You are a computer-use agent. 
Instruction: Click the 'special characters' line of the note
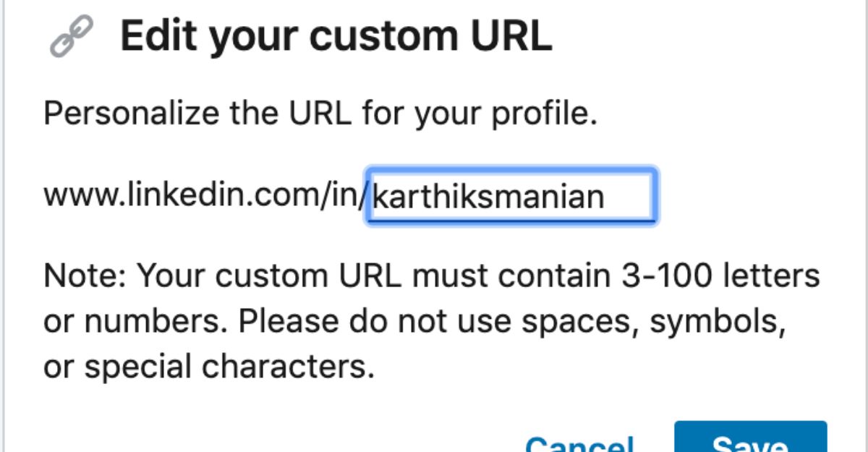209,368
